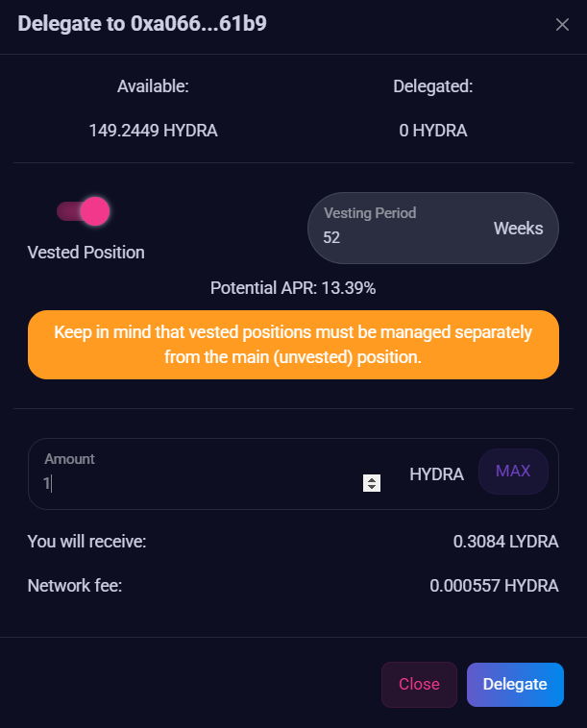
Task: Click the HYDRA currency label beside Amount
Action: coord(436,473)
